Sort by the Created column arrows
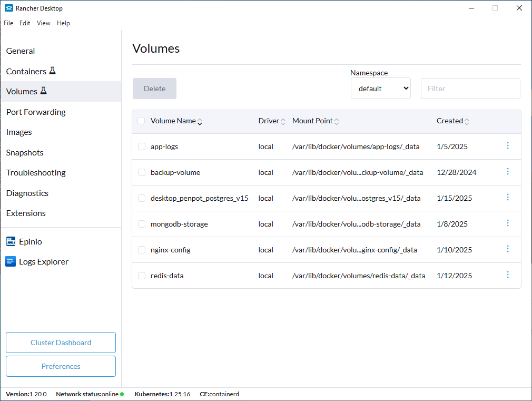Image resolution: width=532 pixels, height=401 pixels. pyautogui.click(x=467, y=121)
